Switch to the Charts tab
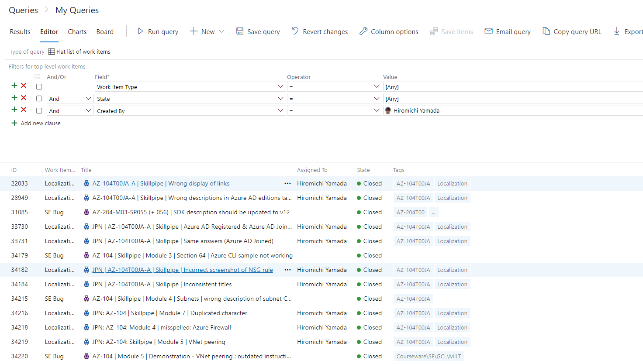This screenshot has height=364, width=643. point(77,31)
